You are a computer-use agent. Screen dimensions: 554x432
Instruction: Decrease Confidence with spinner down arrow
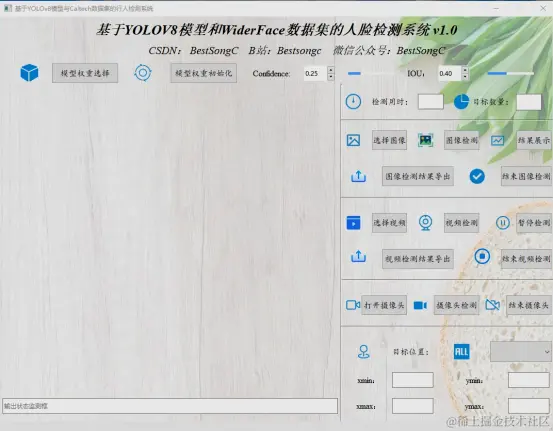(x=331, y=77)
